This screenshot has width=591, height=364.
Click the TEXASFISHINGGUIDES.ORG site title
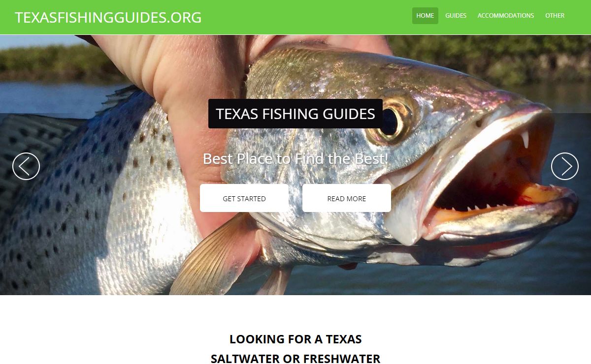pyautogui.click(x=108, y=17)
